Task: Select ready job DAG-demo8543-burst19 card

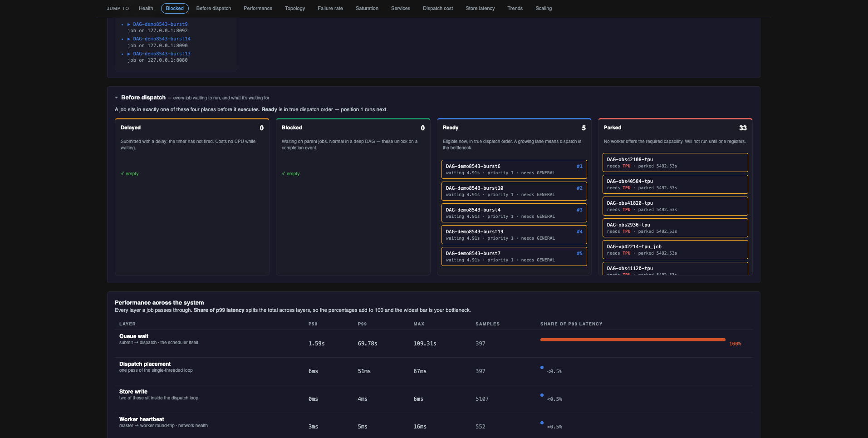Action: (514, 235)
